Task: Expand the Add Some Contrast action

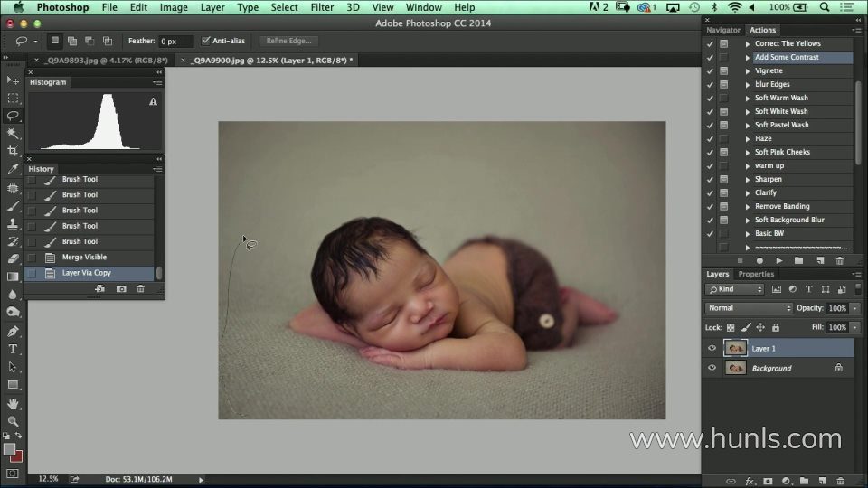Action: click(x=748, y=58)
